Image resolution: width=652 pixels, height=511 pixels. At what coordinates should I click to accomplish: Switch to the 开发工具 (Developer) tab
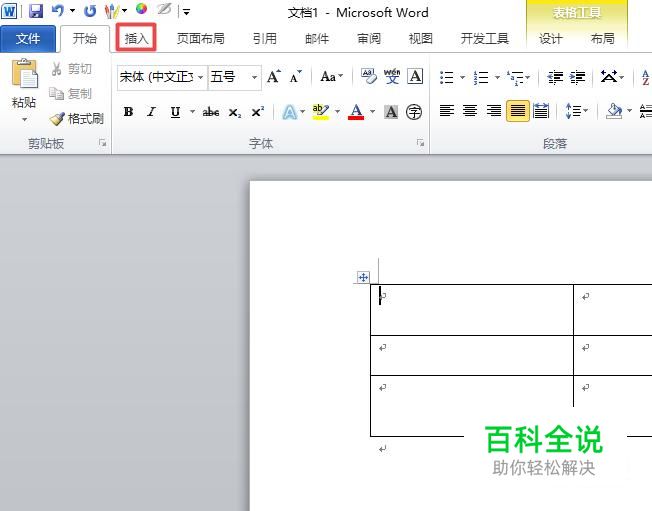click(485, 39)
